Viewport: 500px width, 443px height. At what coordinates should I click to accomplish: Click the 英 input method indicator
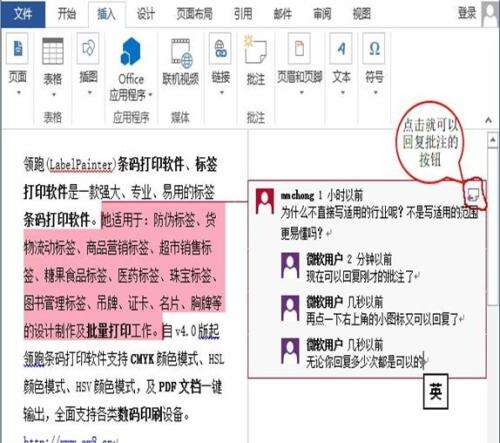436,392
